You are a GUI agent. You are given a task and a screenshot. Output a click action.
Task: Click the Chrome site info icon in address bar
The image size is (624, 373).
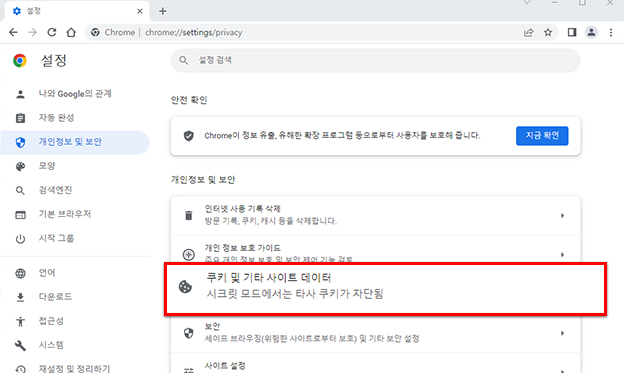pos(95,32)
